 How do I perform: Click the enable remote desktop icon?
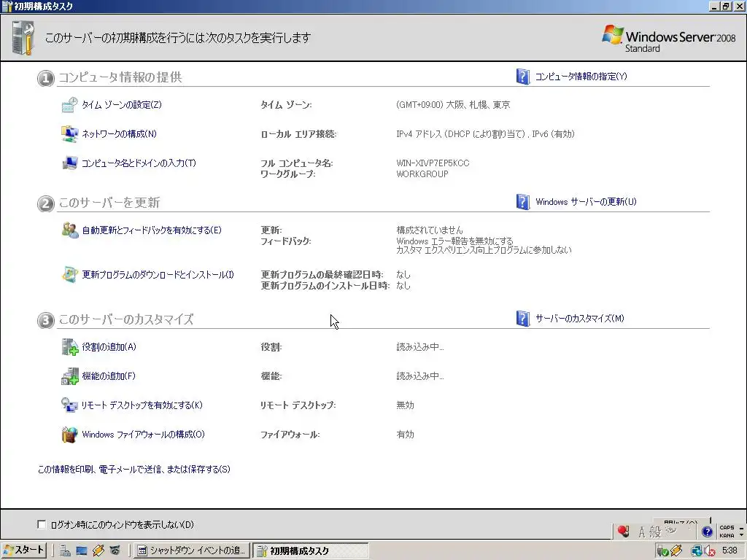point(69,405)
